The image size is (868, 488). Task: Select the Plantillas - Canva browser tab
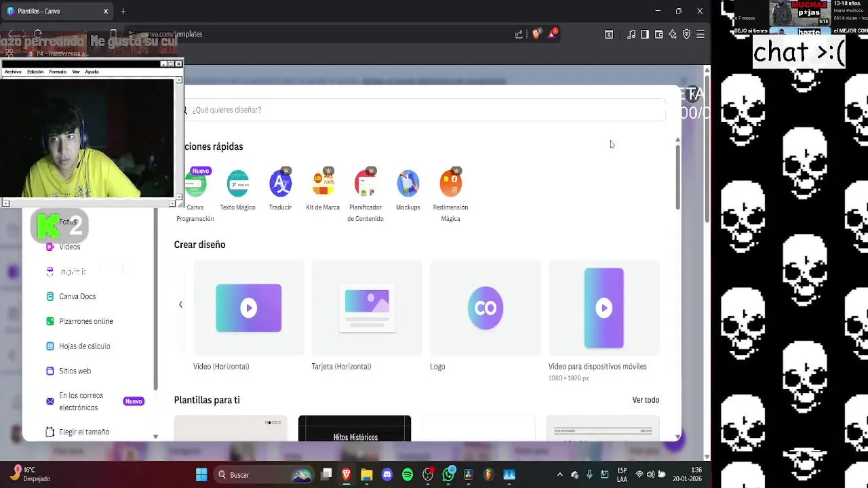click(x=58, y=12)
